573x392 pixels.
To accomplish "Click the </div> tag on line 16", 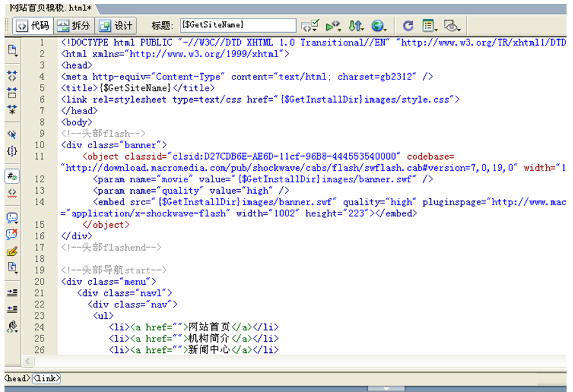I will point(76,236).
